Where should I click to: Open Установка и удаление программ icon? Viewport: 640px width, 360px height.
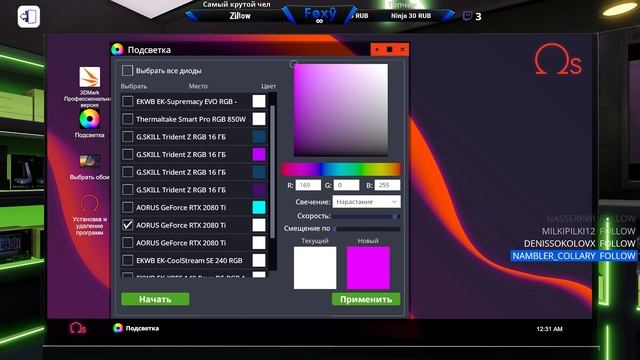point(89,203)
